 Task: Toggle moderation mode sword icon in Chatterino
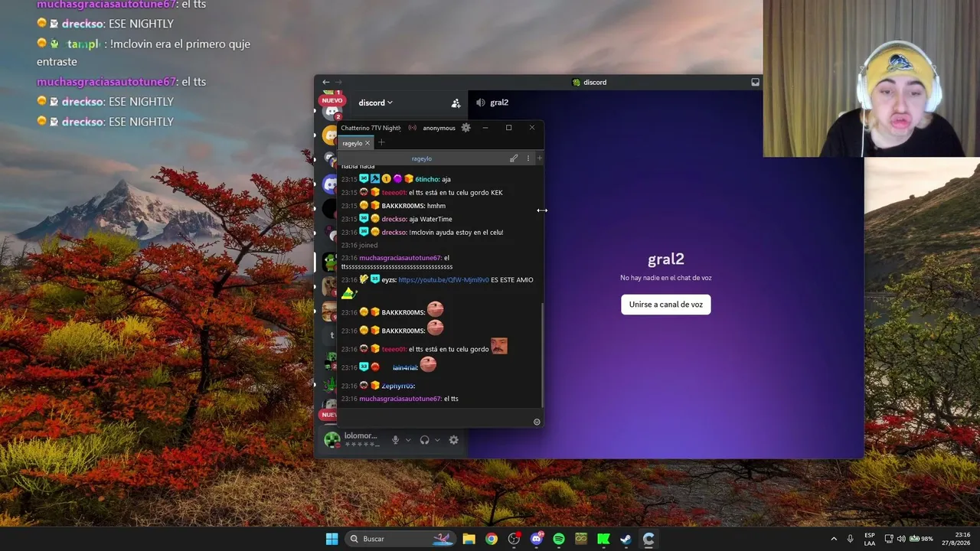click(514, 158)
